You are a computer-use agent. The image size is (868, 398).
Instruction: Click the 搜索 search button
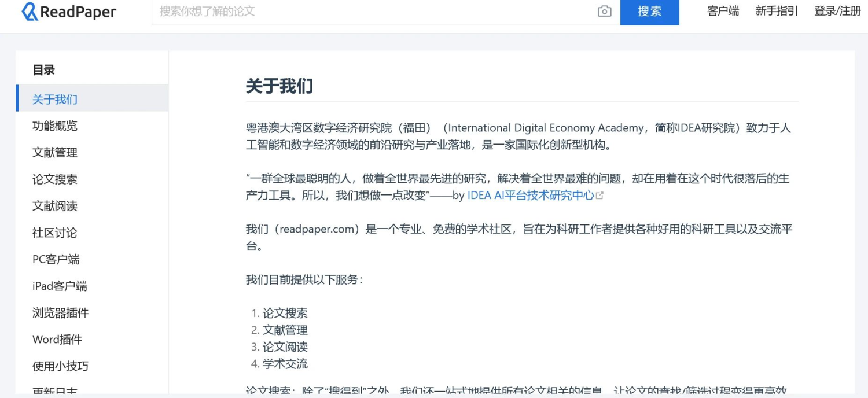649,12
